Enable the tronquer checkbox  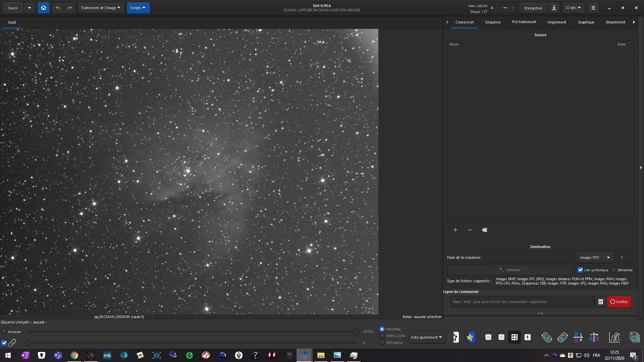[4, 331]
